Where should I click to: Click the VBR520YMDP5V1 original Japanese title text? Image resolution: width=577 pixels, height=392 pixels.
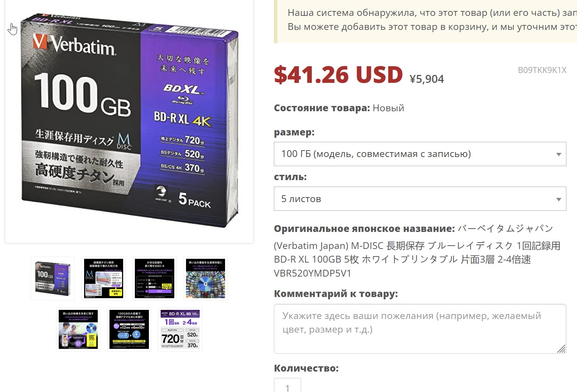[x=313, y=273]
